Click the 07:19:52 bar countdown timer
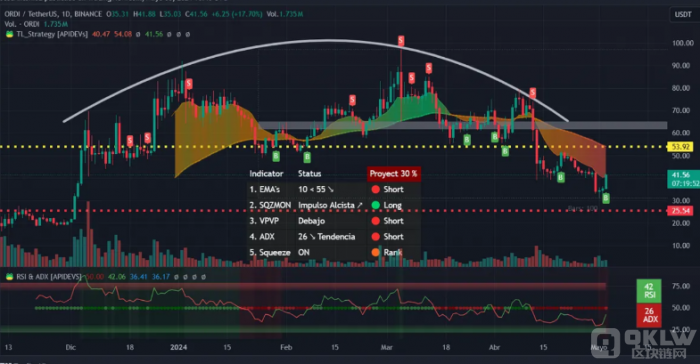The height and width of the screenshot is (364, 700). [x=686, y=184]
